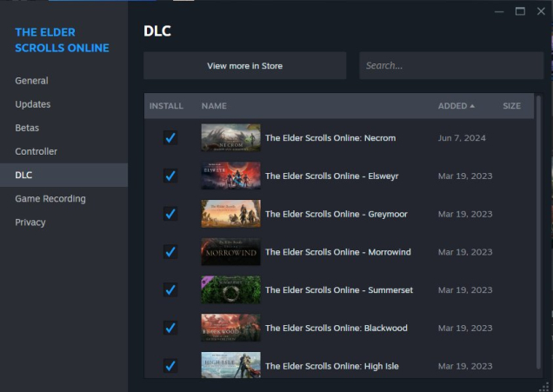Click the Jun 7, 2024 added date

coord(462,138)
